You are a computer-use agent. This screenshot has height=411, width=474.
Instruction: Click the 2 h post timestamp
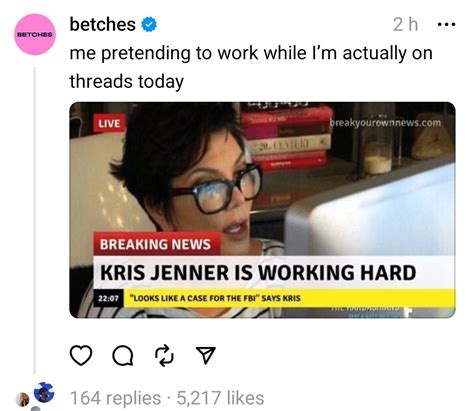[405, 24]
